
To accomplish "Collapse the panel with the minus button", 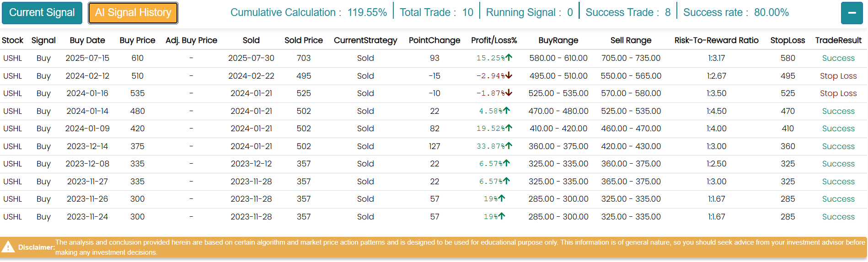I will pos(852,13).
